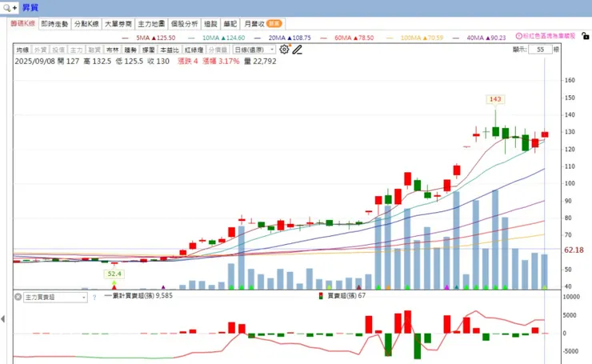Open the 日線(還原) period dropdown
The width and height of the screenshot is (592, 364).
coord(254,50)
